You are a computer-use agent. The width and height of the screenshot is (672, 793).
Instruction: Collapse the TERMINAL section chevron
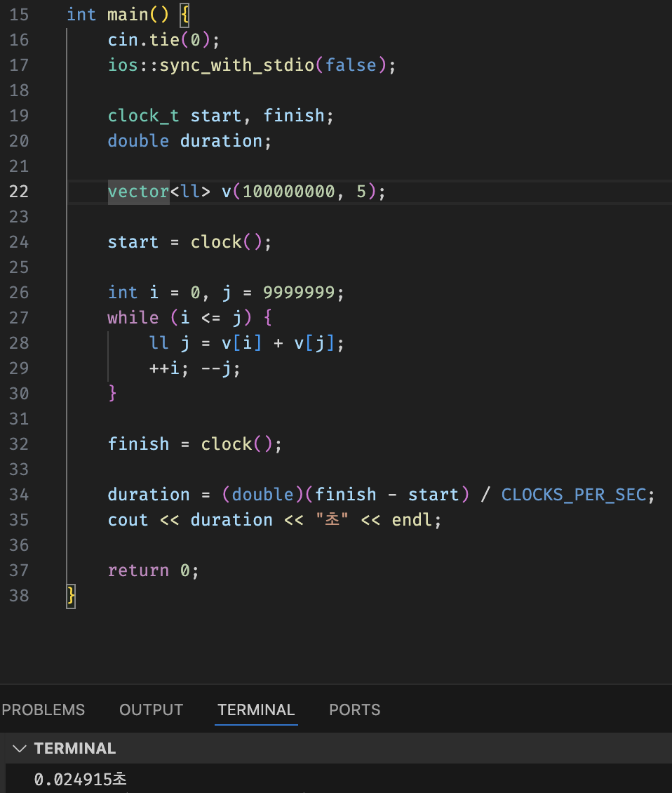pos(19,749)
